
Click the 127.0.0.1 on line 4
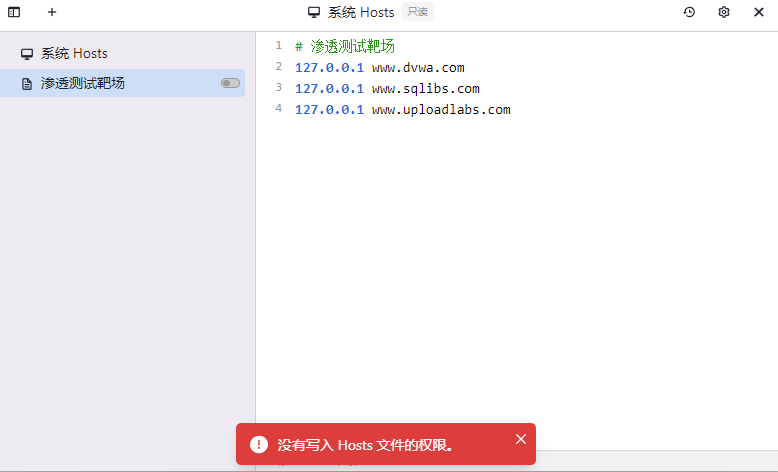329,110
